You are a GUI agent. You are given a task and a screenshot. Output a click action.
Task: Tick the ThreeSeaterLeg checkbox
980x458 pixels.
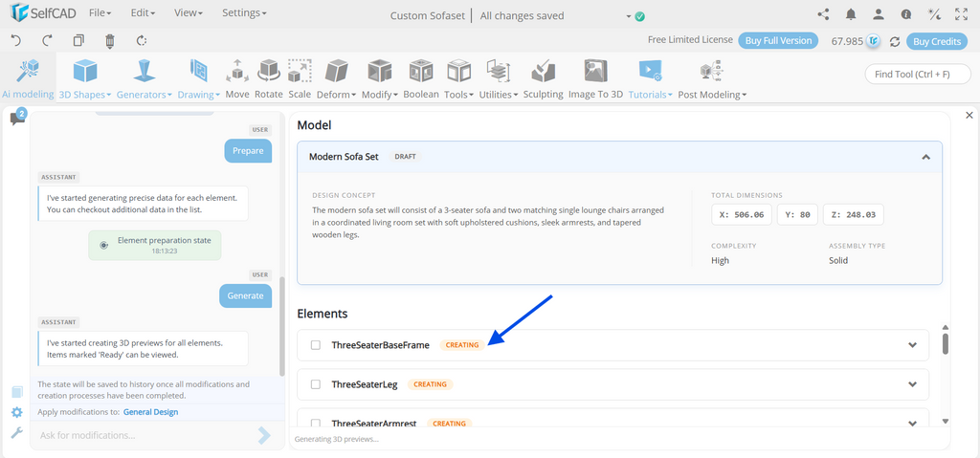(316, 384)
